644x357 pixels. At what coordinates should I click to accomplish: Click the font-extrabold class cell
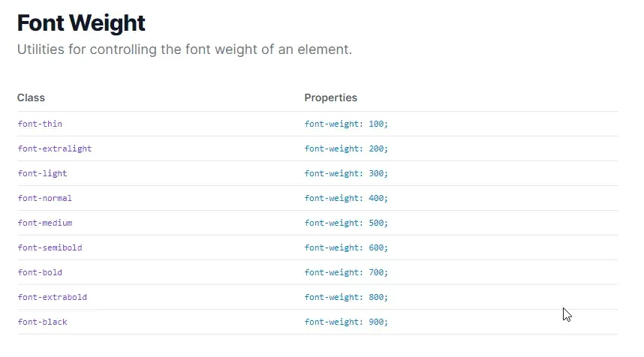pyautogui.click(x=53, y=297)
